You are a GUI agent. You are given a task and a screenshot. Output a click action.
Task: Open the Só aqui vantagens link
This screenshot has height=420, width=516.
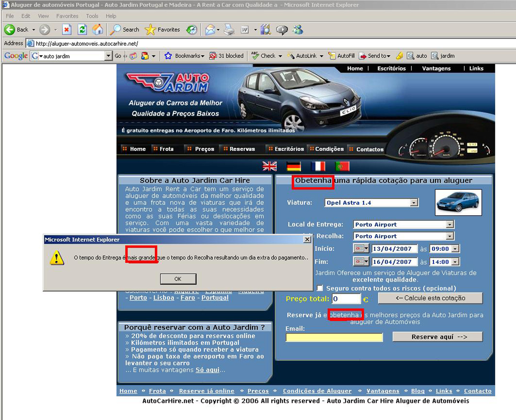point(207,370)
